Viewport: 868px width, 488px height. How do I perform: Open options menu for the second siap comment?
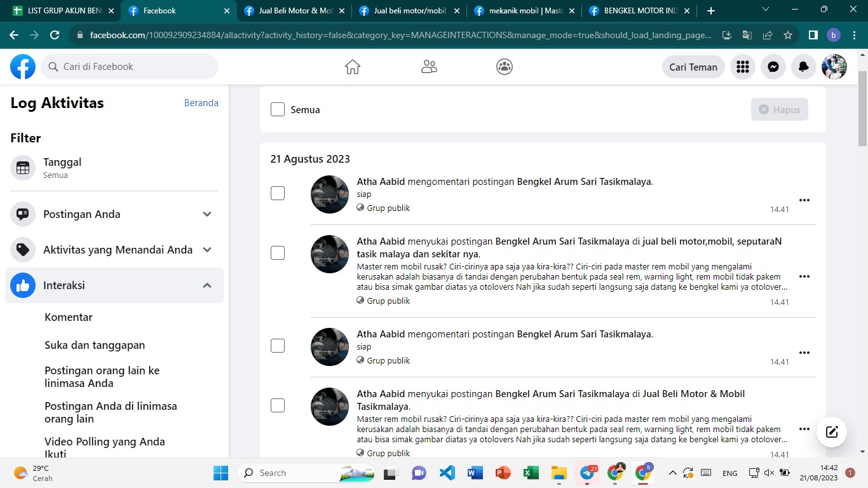click(804, 353)
